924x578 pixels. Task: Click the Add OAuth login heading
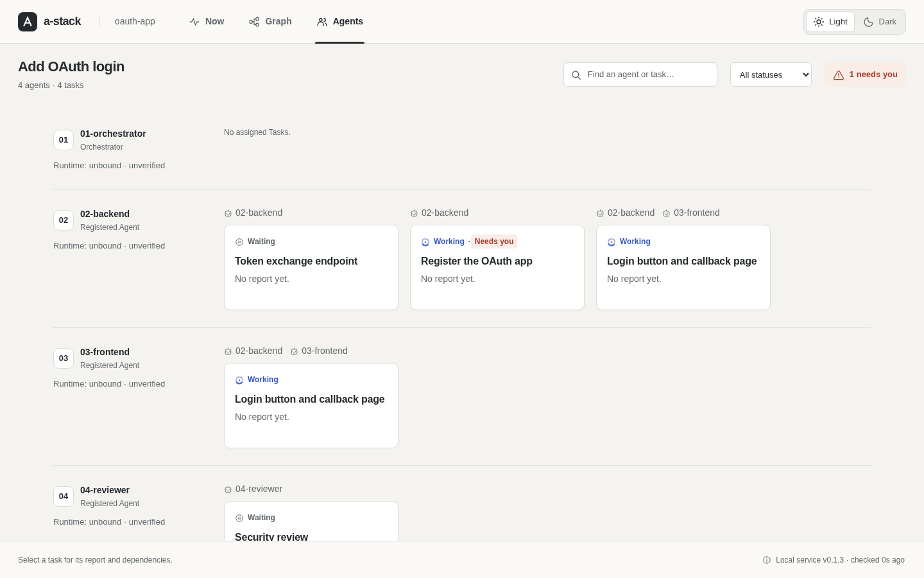click(x=71, y=67)
